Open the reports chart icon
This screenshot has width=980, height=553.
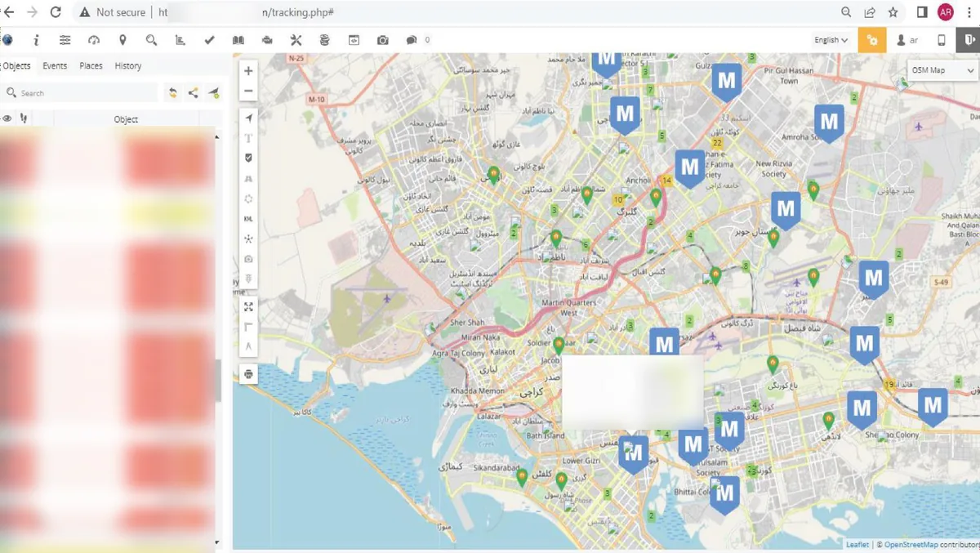click(x=180, y=40)
